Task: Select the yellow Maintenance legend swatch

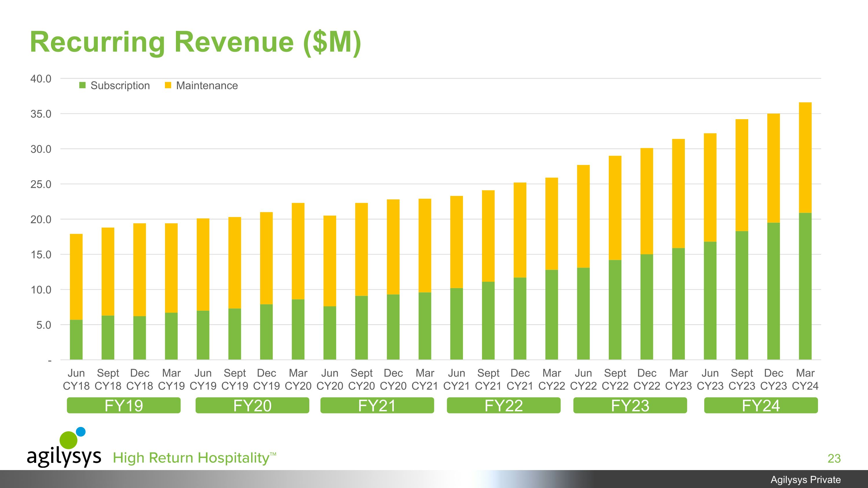Action: [168, 85]
